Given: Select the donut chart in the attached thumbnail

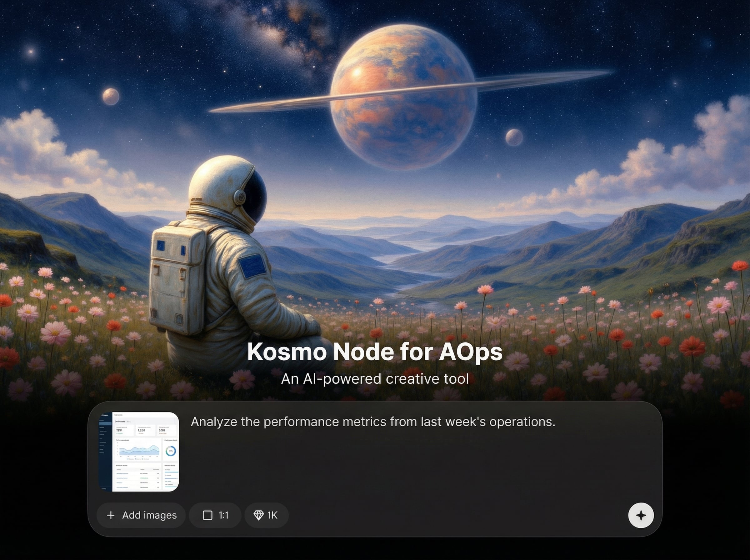Looking at the screenshot, I should (171, 451).
